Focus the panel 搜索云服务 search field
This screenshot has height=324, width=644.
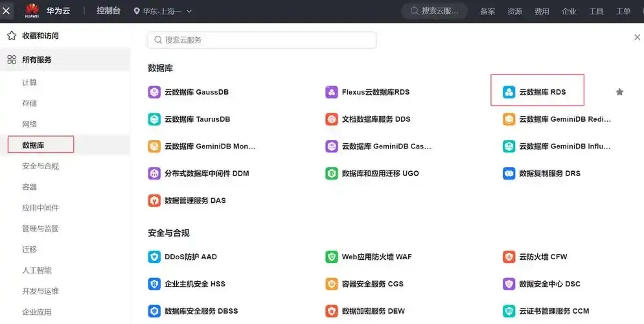(x=262, y=40)
